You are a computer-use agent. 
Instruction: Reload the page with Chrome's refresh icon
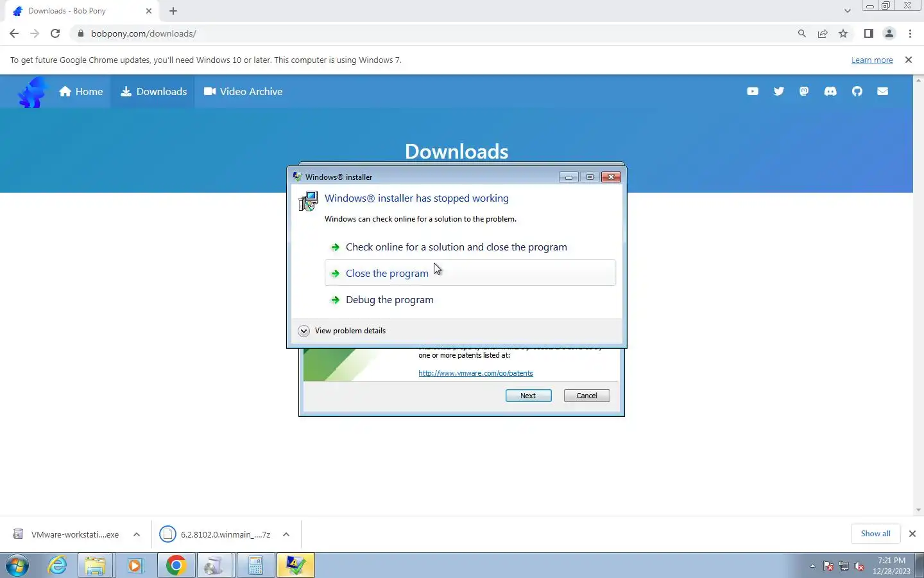coord(55,33)
